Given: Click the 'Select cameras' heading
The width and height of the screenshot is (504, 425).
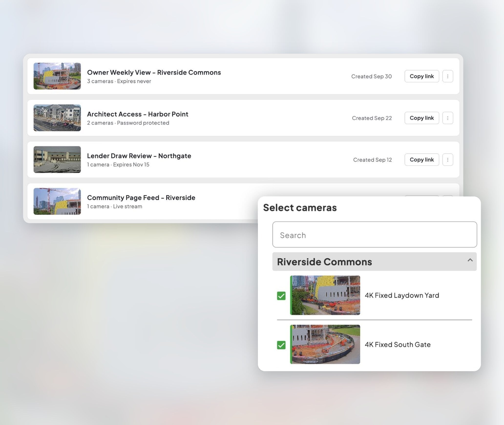Looking at the screenshot, I should (x=300, y=208).
